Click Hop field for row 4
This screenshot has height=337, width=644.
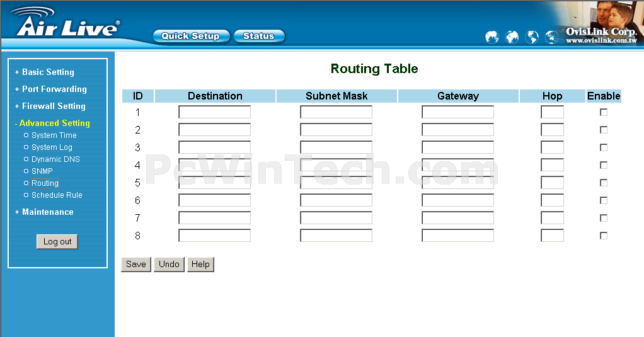tap(552, 165)
